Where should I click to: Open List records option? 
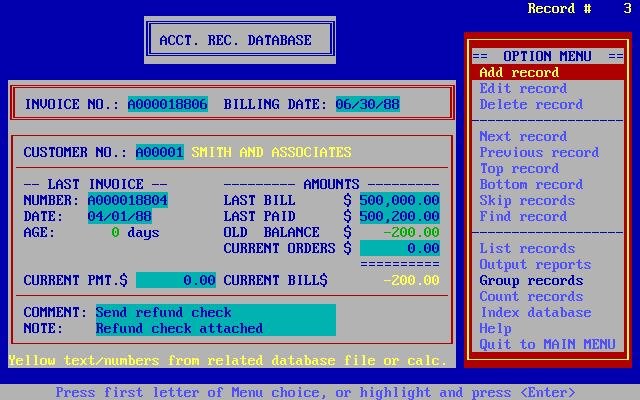coord(527,249)
